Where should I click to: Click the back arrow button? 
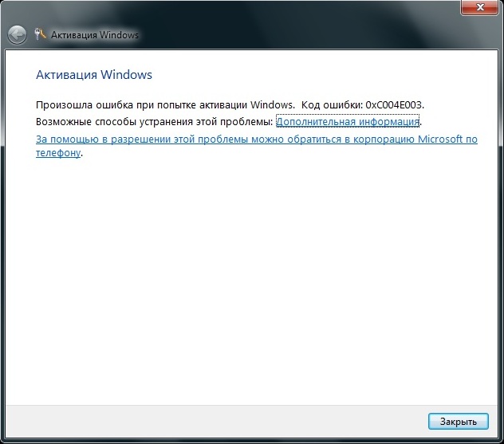tap(17, 35)
